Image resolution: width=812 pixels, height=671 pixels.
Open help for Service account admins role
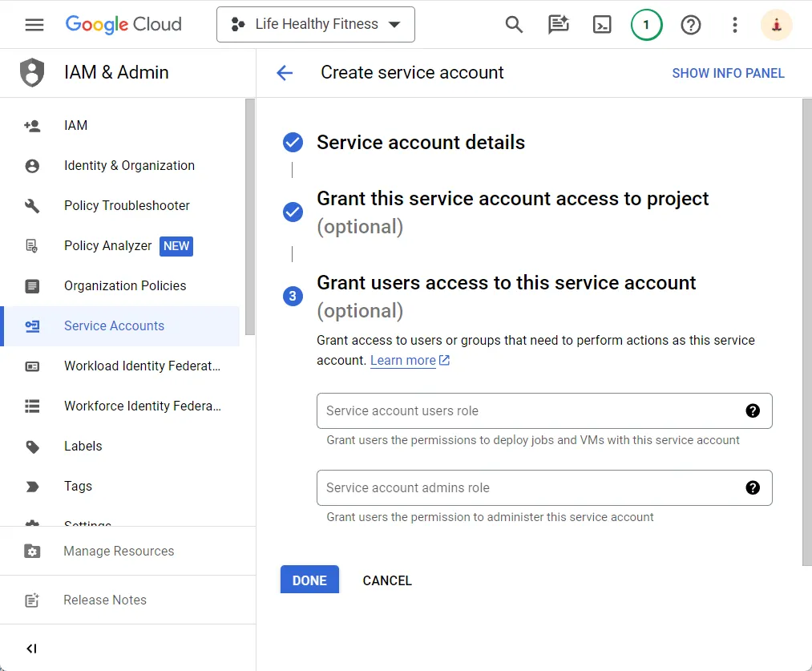(x=753, y=487)
